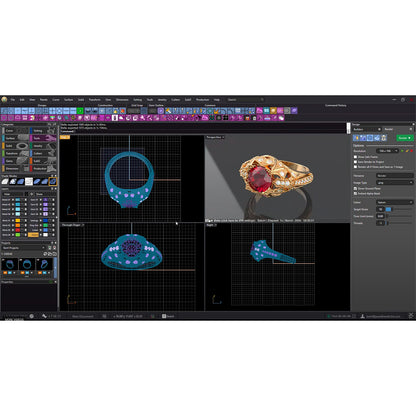Image resolution: width=416 pixels, height=416 pixels.
Task: Open the Jewelry menu
Action: pyautogui.click(x=162, y=100)
